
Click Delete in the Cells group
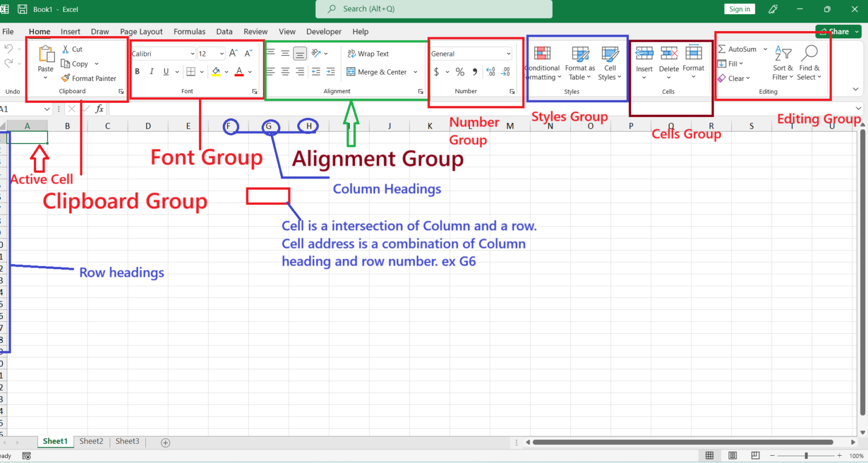coord(669,62)
